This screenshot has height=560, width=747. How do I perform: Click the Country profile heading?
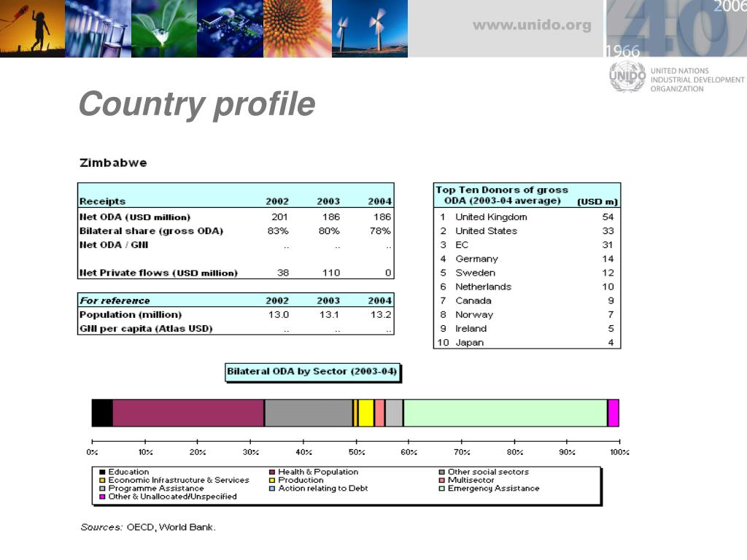197,104
